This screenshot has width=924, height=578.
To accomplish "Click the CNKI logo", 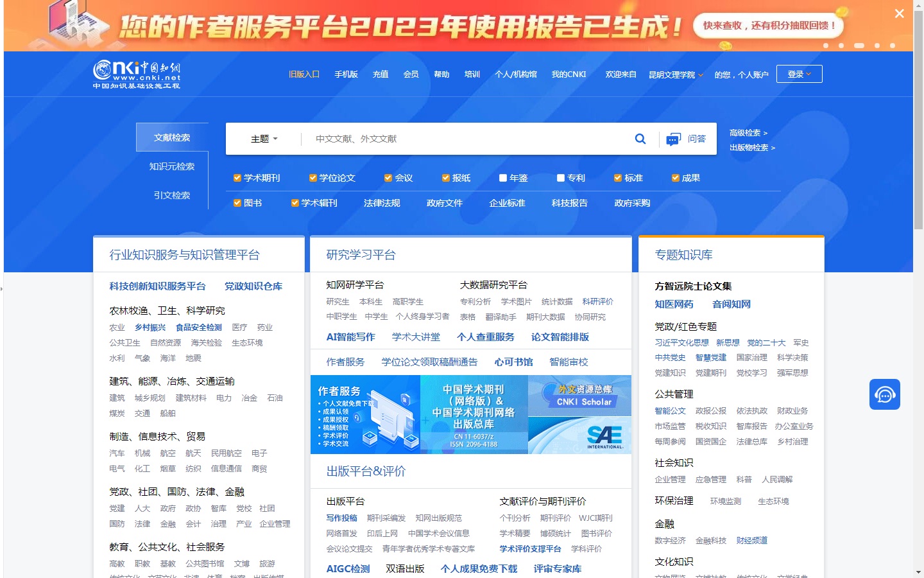I will (x=136, y=74).
